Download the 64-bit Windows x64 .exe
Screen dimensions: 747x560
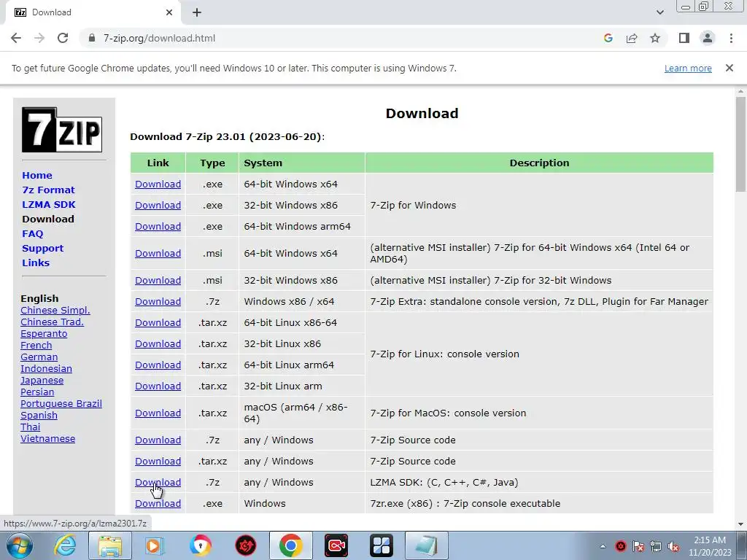point(158,184)
